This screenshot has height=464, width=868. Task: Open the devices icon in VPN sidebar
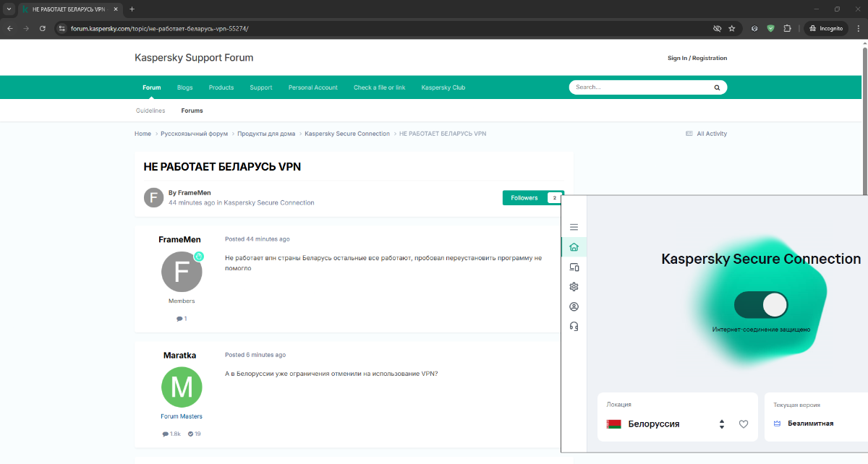pyautogui.click(x=574, y=267)
